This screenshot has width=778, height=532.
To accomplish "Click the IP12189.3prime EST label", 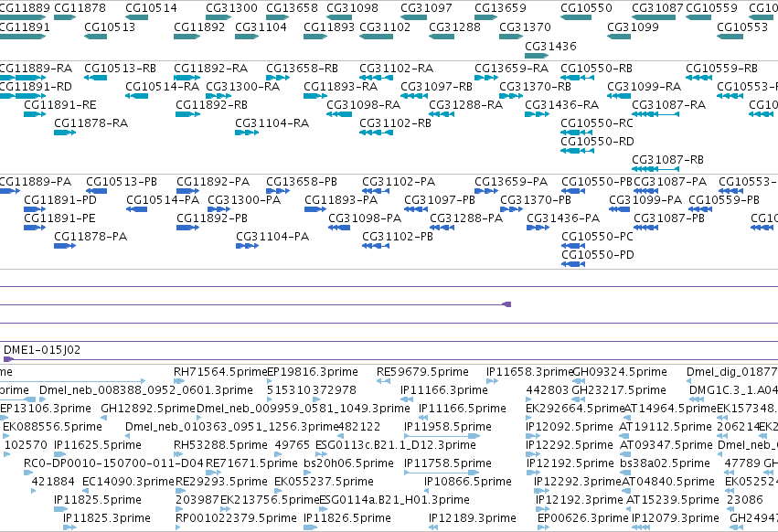I will point(473,518).
